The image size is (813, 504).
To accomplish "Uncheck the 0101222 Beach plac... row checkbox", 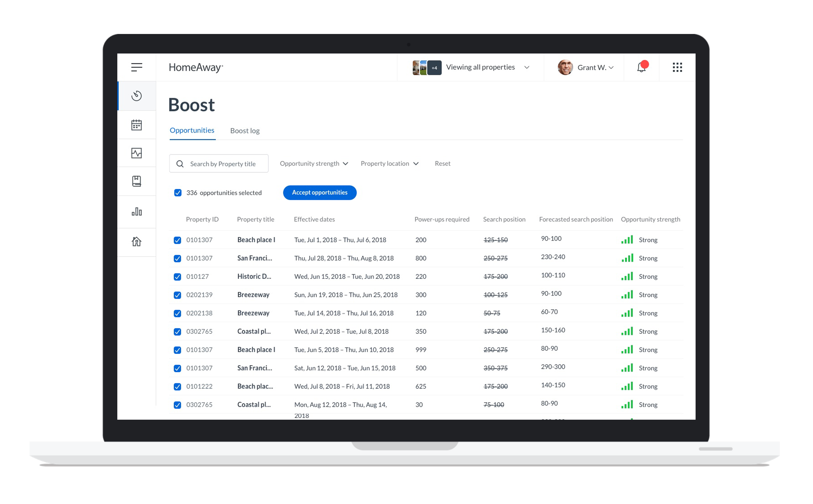I will (177, 387).
